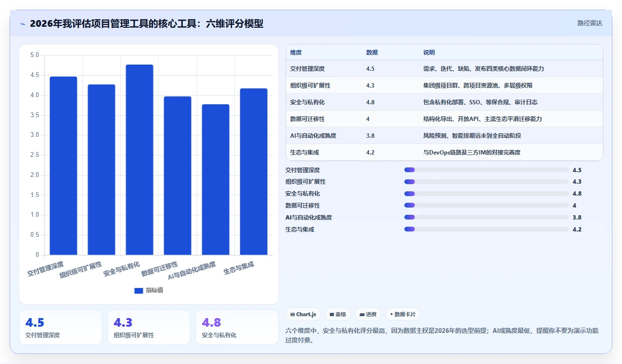
Task: Click the 4.2 progress value
Action: [577, 230]
